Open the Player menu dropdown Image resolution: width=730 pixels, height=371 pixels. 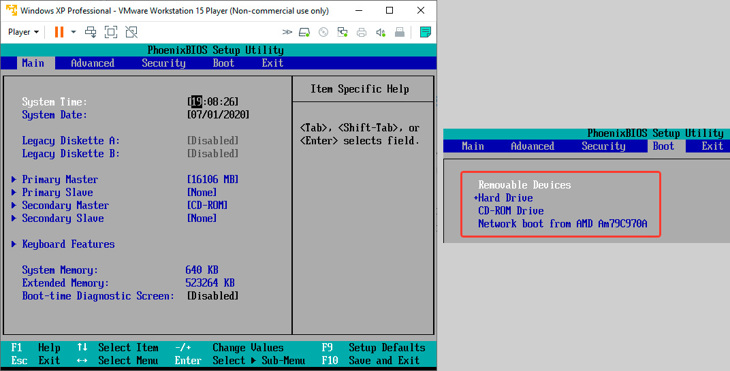point(23,32)
